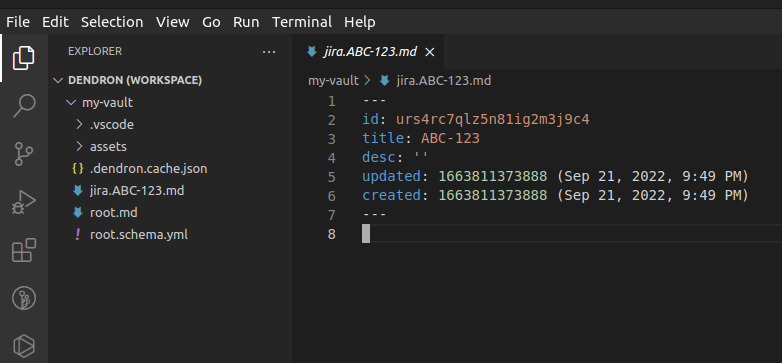
Task: Open the Explorer view in activity bar
Action: coord(24,58)
